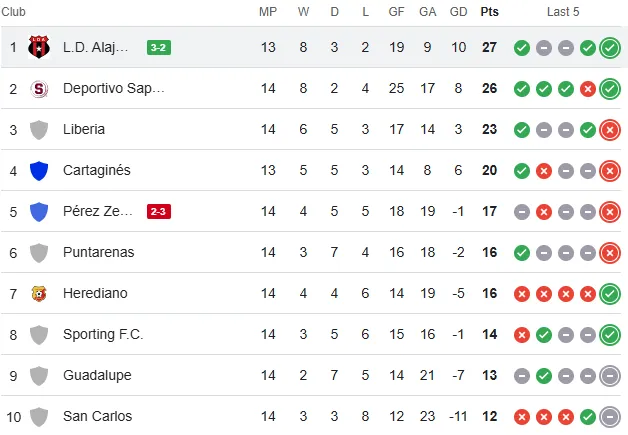The height and width of the screenshot is (435, 628).
Task: Click the L.D. Alajuelense club crest icon
Action: [x=39, y=47]
